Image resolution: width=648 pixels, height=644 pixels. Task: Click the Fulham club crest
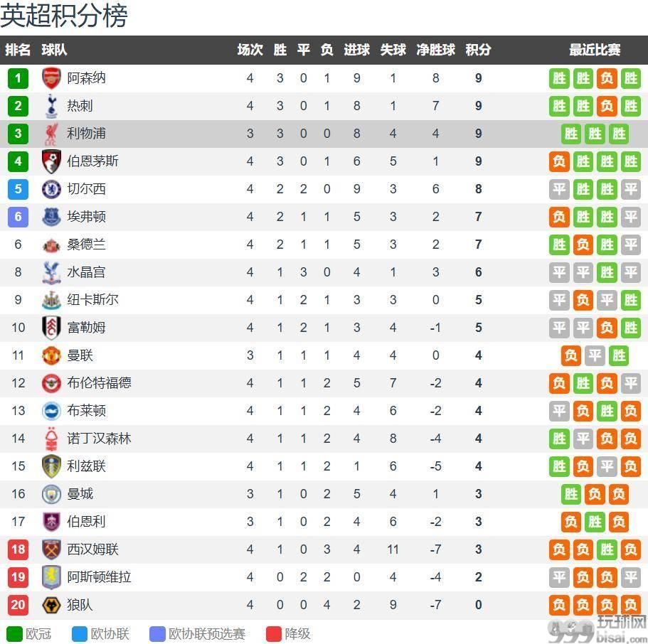pyautogui.click(x=51, y=328)
